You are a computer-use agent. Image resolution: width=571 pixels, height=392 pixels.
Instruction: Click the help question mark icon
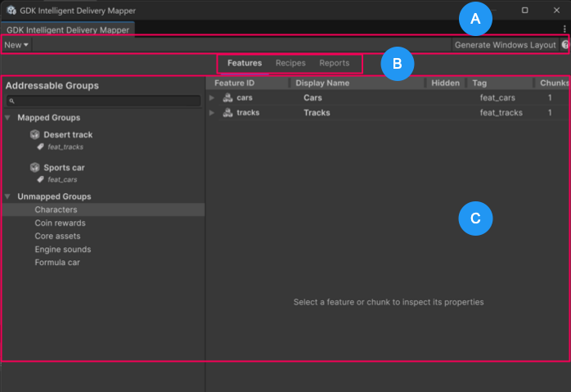pos(565,45)
